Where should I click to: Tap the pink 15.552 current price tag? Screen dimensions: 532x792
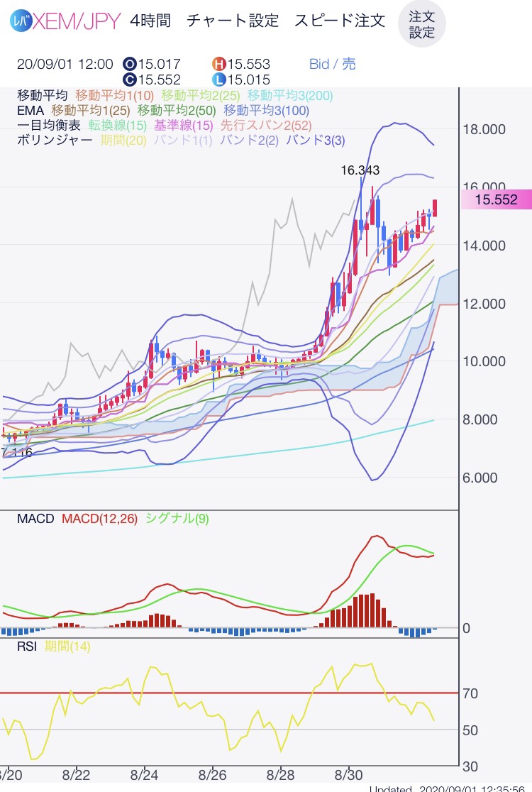495,200
